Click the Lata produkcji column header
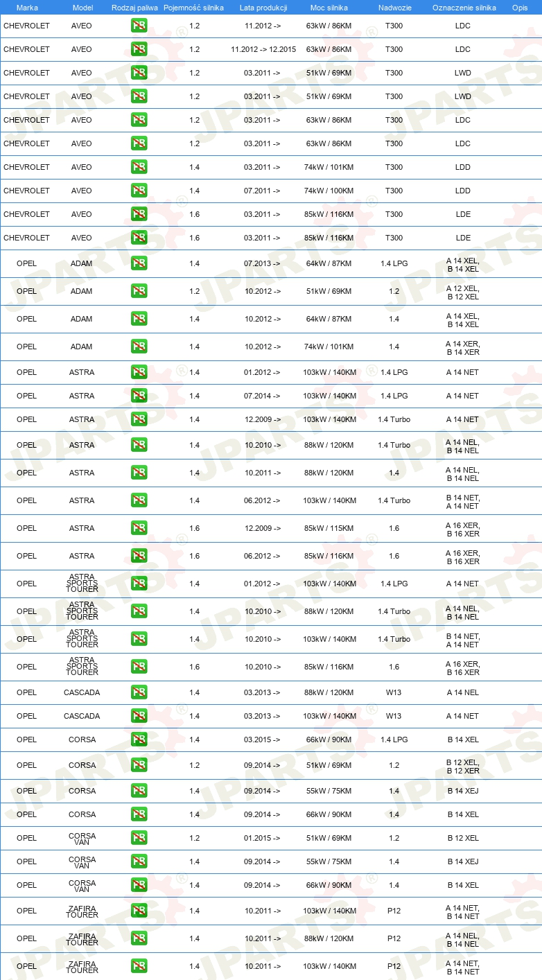This screenshot has height=980, width=542. tap(263, 8)
